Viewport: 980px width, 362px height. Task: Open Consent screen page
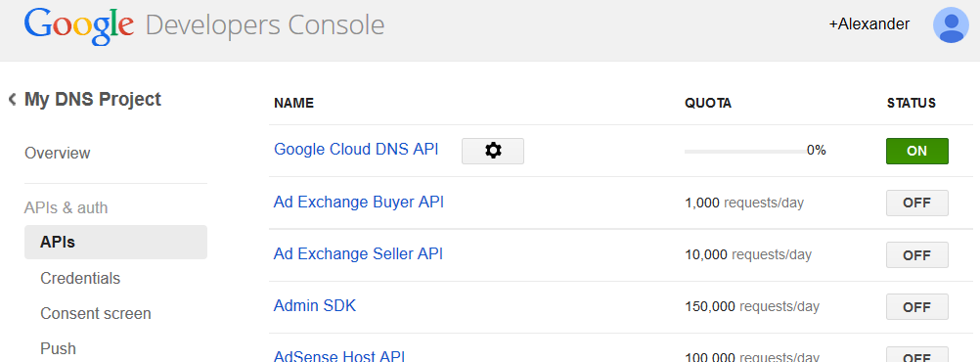pos(96,313)
